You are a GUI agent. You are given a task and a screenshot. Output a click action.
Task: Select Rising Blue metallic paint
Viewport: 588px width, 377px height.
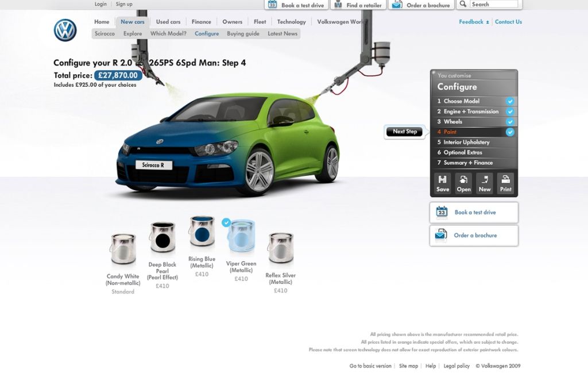coord(202,232)
